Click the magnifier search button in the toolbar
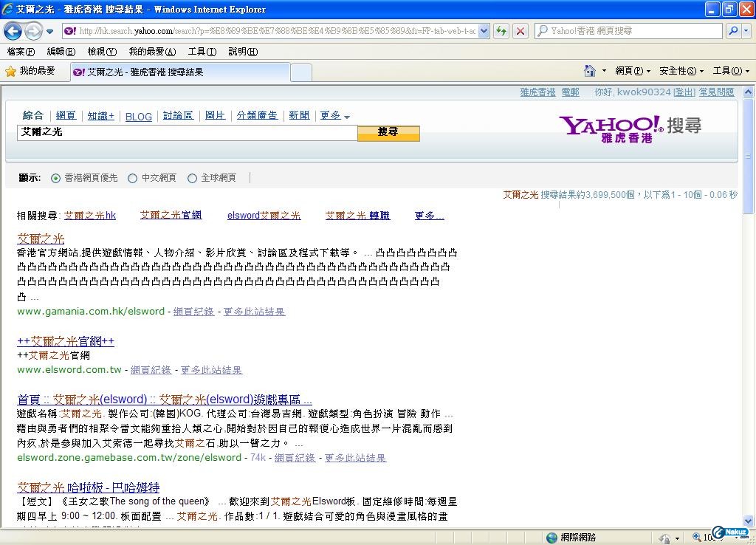This screenshot has height=545, width=756. pos(733,31)
